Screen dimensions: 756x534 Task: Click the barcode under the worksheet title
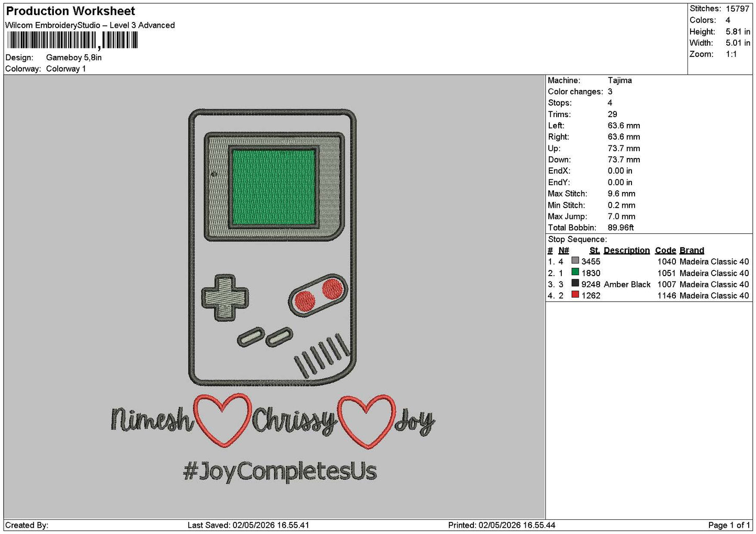click(73, 40)
